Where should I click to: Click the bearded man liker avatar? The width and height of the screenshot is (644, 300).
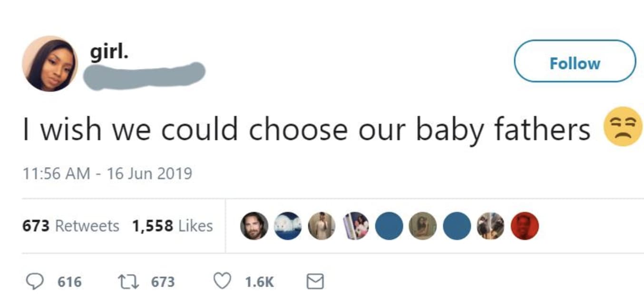point(254,226)
